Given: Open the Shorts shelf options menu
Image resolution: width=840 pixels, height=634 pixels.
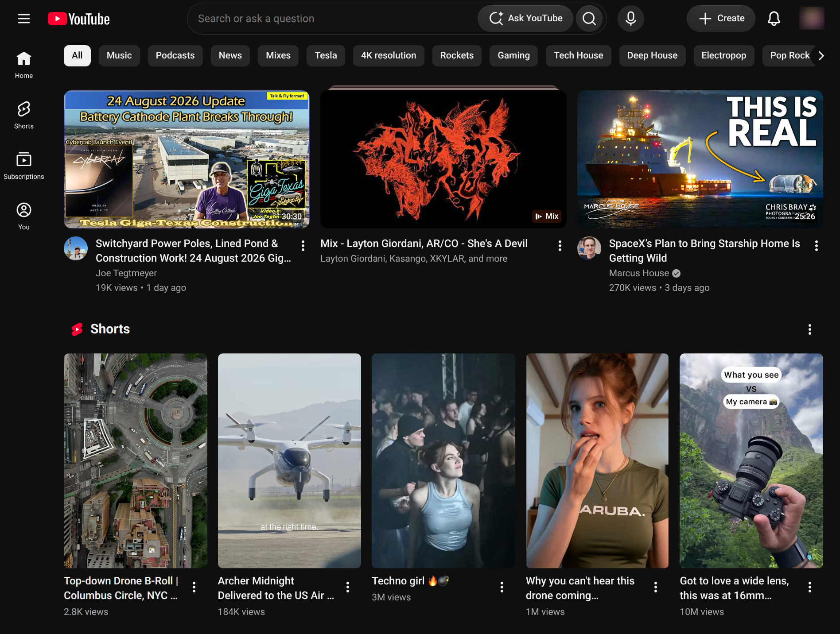Looking at the screenshot, I should coord(810,329).
